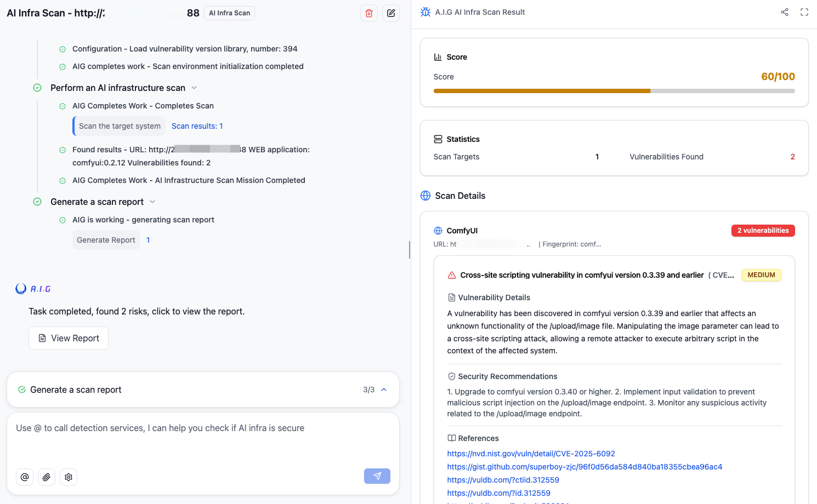Click the MEDIUM severity badge

[x=761, y=275]
